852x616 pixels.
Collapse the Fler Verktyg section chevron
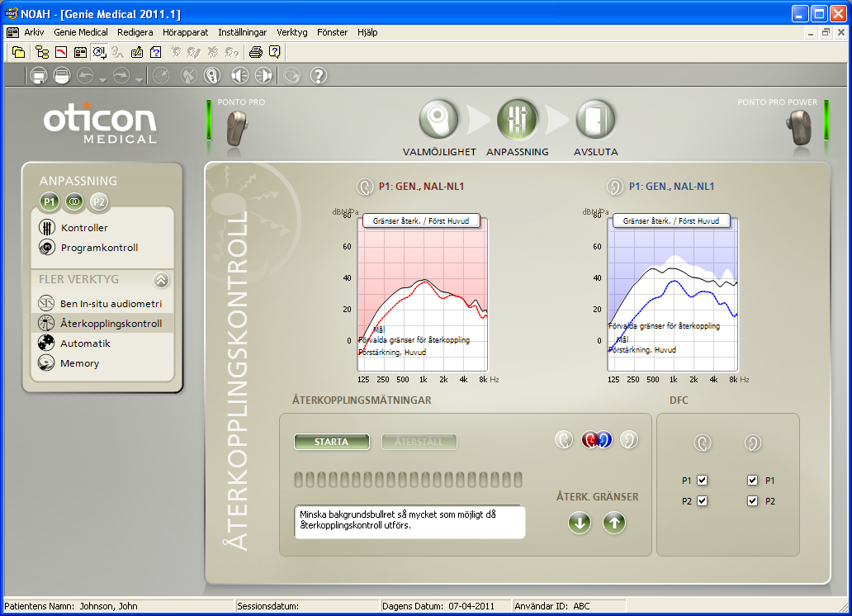coord(161,280)
